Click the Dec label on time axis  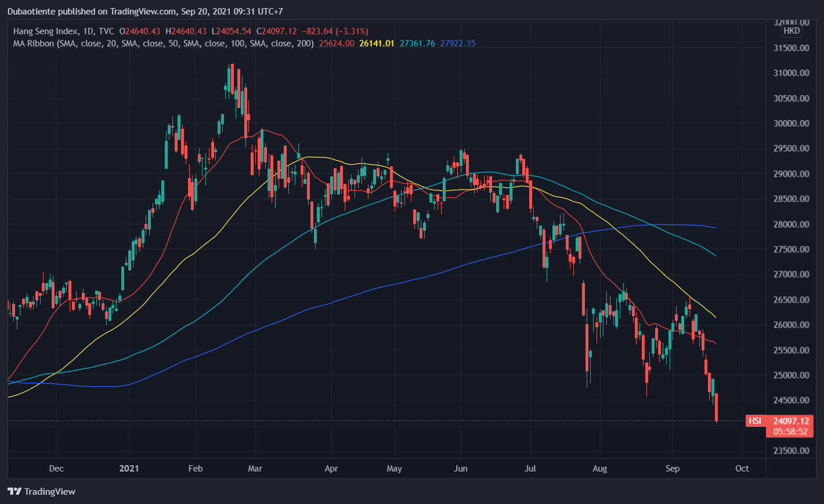[56, 469]
